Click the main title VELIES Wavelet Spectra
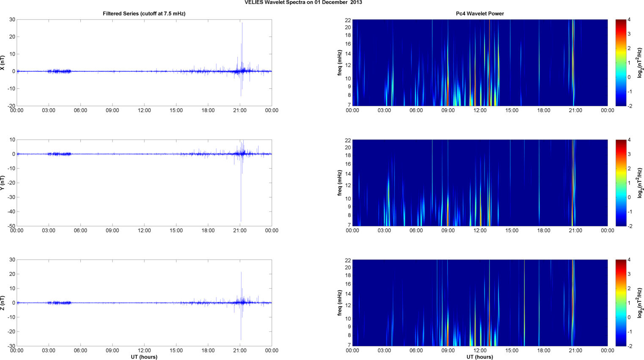Image resolution: width=644 pixels, height=360 pixels. coord(303,3)
